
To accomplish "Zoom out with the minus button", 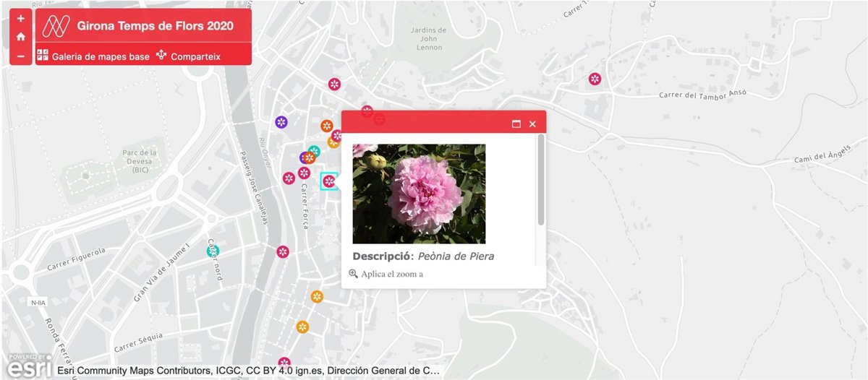I will coord(20,56).
